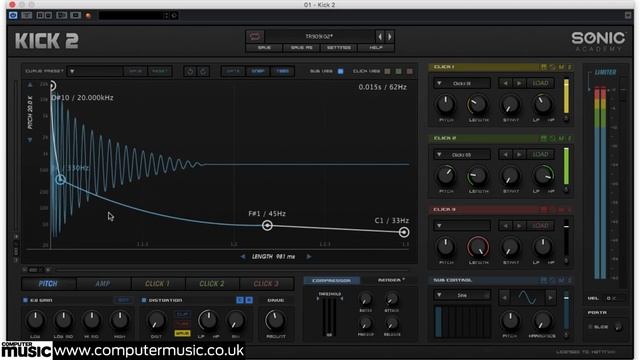640x360 pixels.
Task: Mute the Click 2 layer
Action: coord(561,138)
